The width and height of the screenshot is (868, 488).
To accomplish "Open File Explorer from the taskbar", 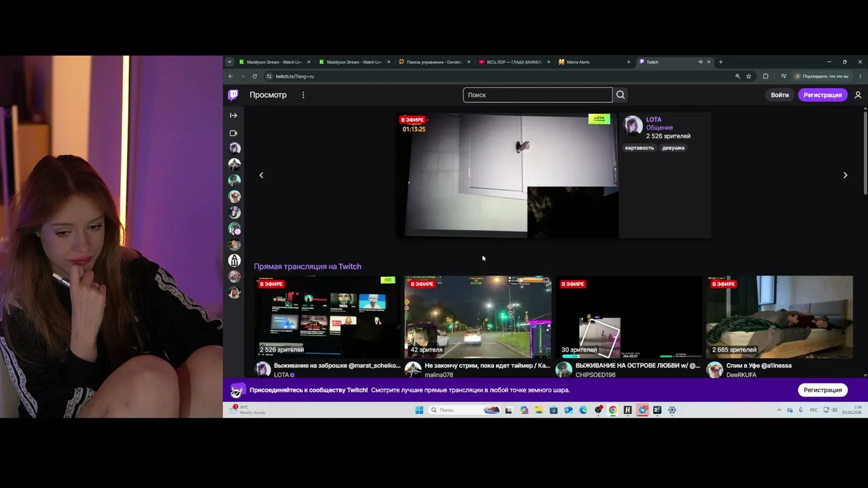I will [539, 410].
